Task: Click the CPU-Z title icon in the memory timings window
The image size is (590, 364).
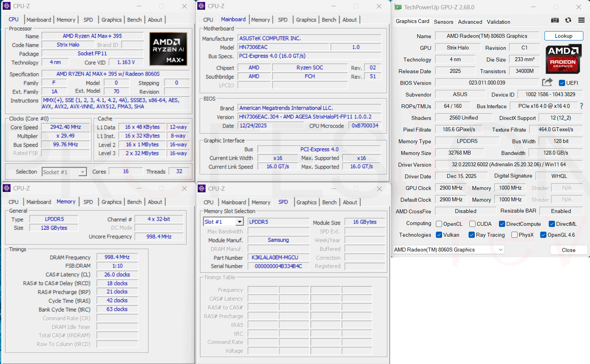Action: 7,188
